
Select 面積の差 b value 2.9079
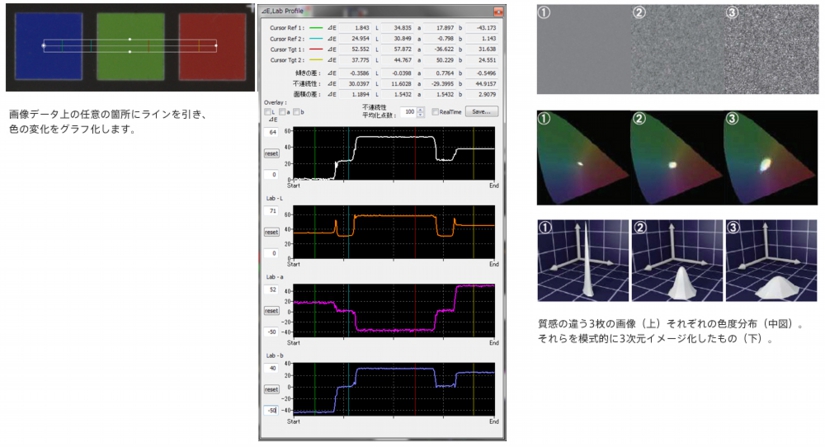(x=481, y=95)
